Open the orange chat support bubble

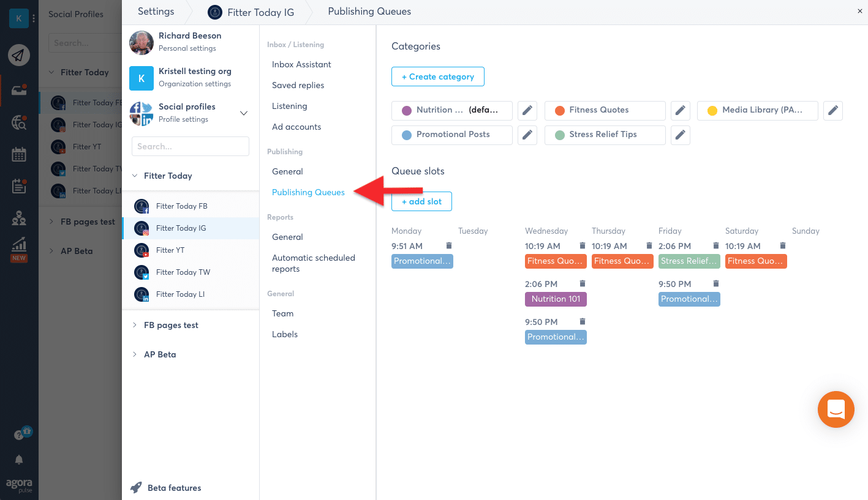coord(836,409)
